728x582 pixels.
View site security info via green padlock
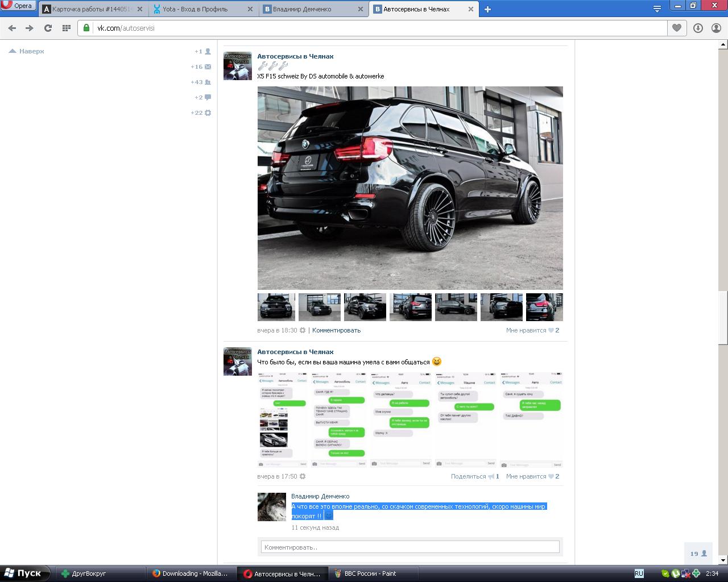[x=86, y=28]
